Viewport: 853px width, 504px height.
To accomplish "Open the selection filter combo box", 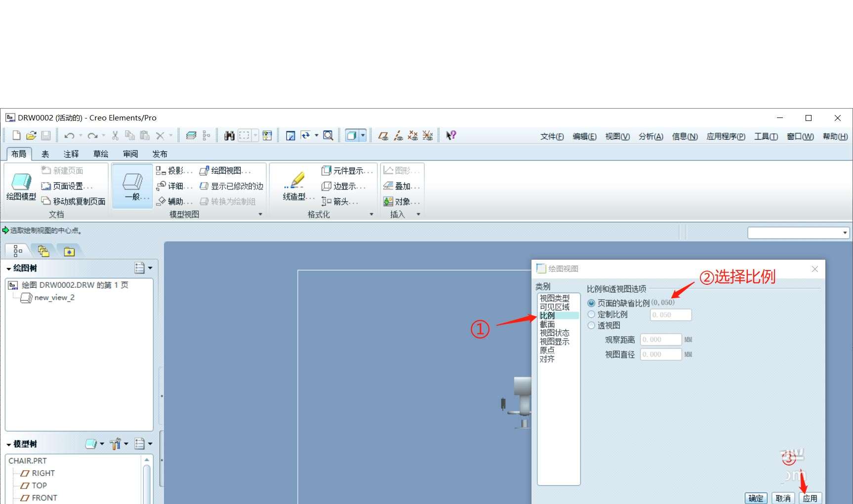I will pyautogui.click(x=798, y=233).
